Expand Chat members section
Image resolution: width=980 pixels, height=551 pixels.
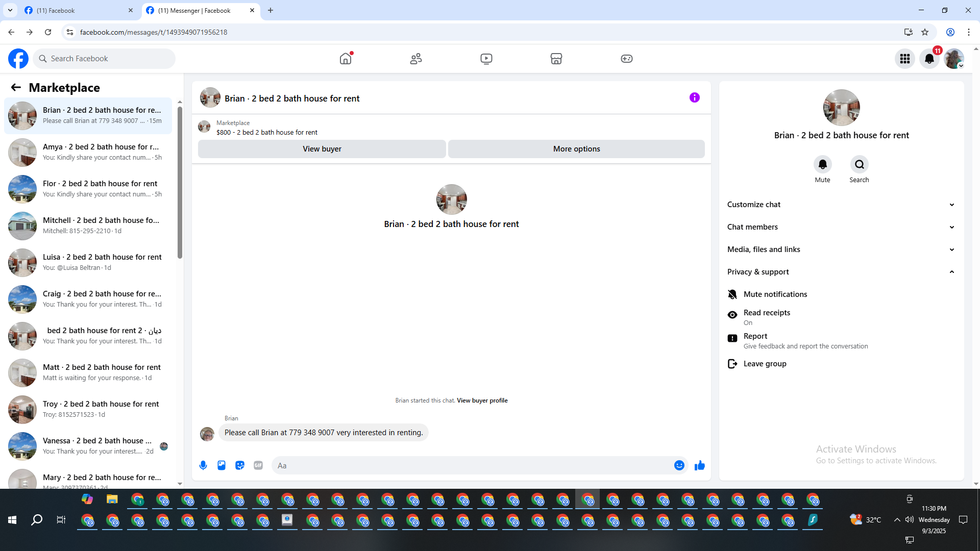pyautogui.click(x=841, y=227)
